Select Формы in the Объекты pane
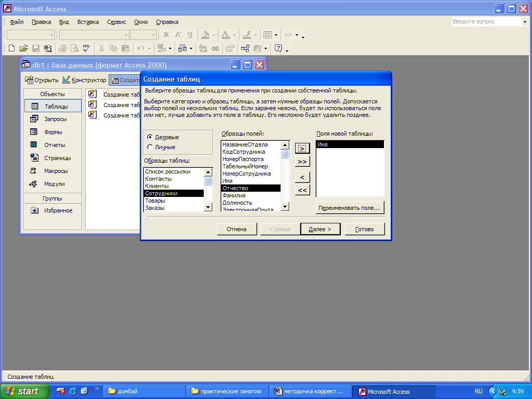This screenshot has height=399, width=532. (x=53, y=132)
